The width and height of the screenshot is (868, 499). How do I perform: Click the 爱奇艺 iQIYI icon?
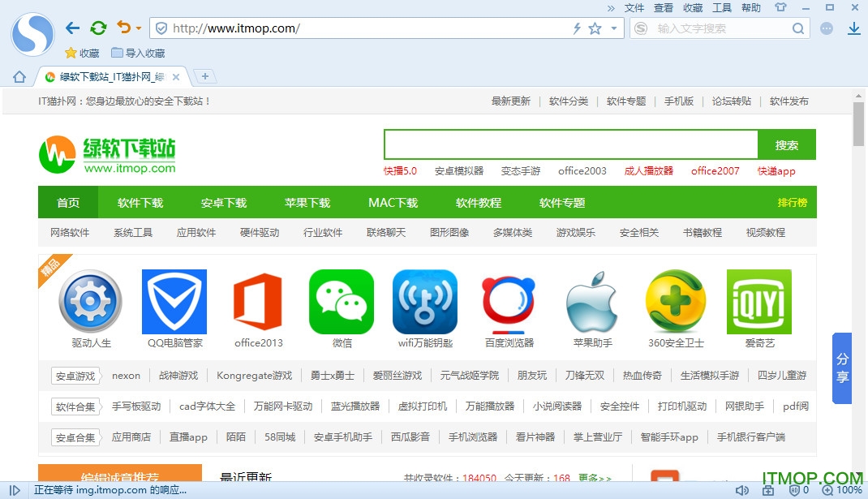759,301
